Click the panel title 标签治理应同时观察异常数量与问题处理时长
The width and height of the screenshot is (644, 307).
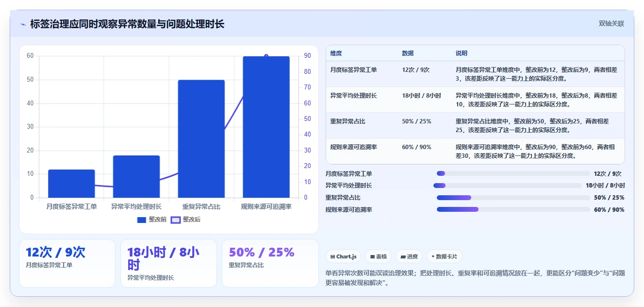(127, 24)
